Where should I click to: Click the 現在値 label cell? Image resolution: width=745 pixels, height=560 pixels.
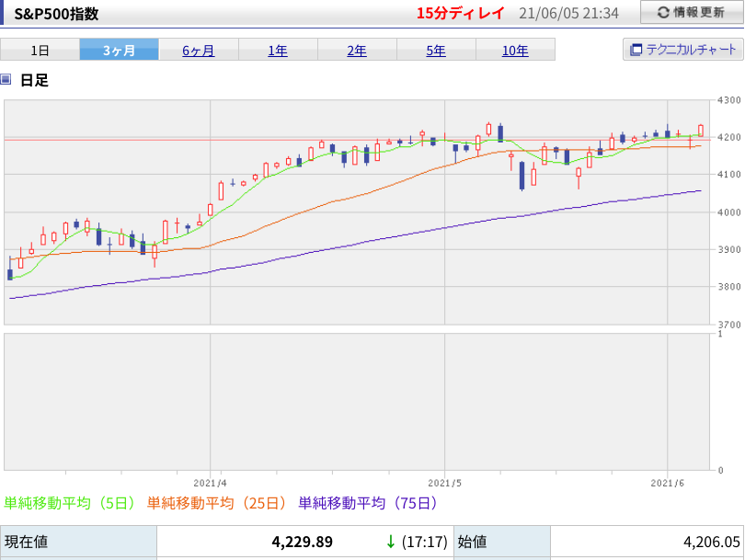pyautogui.click(x=78, y=542)
